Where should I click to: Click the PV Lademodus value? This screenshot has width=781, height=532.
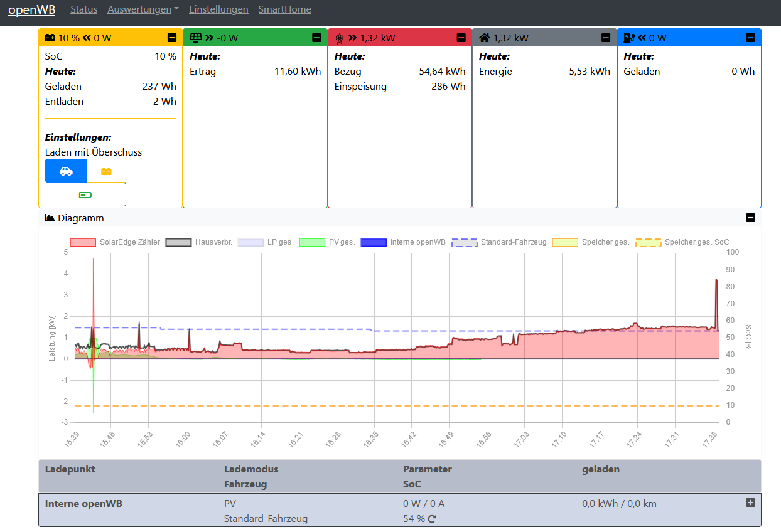pos(230,503)
